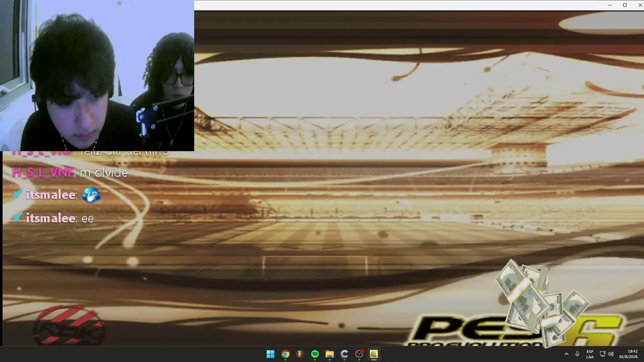The height and width of the screenshot is (362, 644).
Task: Open the ESP LAA language switcher
Action: (590, 354)
